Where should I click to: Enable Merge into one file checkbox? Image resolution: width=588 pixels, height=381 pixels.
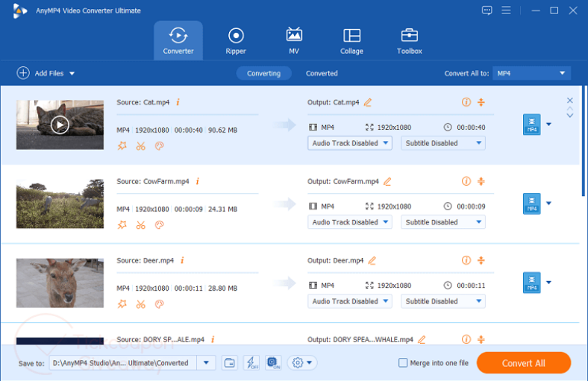click(x=404, y=363)
